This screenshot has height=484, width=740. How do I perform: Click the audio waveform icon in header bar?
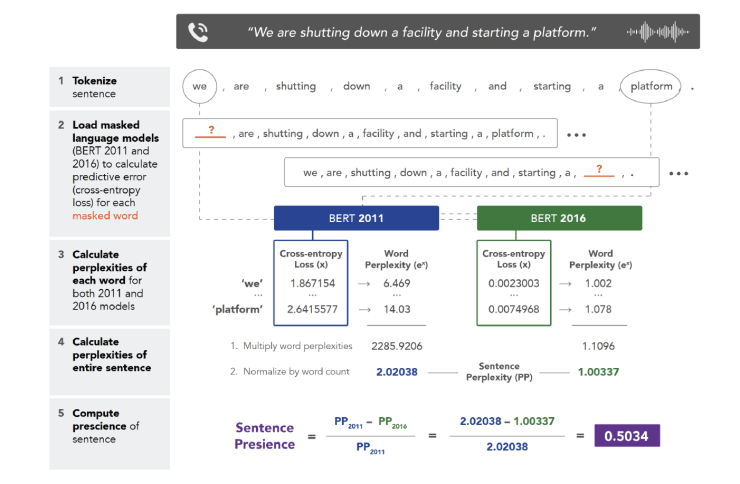[658, 32]
